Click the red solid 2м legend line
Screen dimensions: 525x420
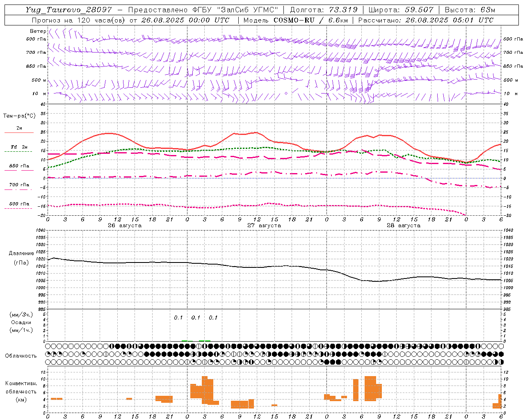[x=19, y=132]
